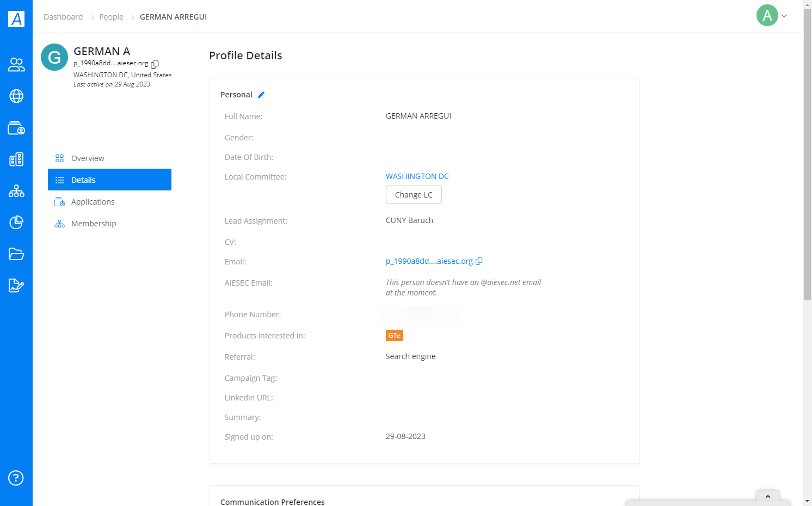Viewport: 812px width, 506px height.
Task: Expand the user account dropdown arrow
Action: click(784, 16)
